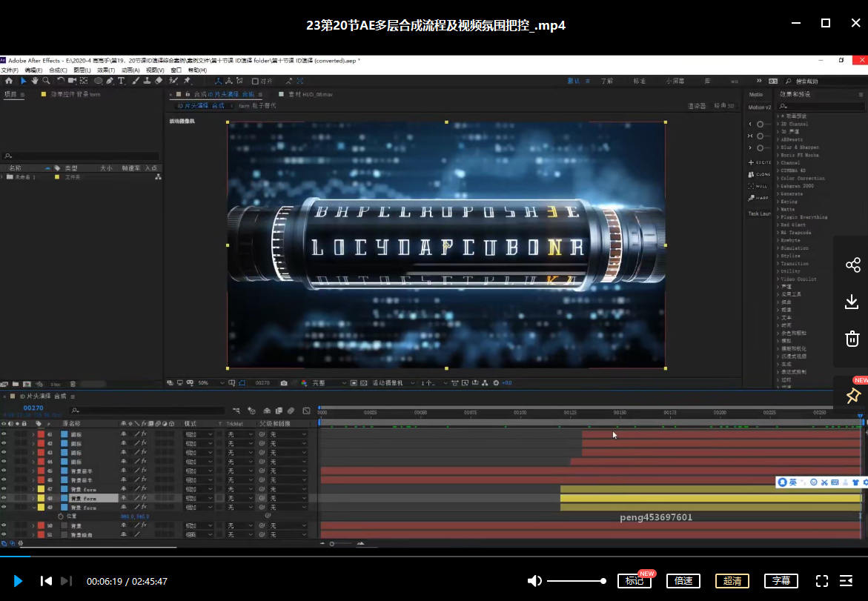This screenshot has height=601, width=868.
Task: Expand the Color Correction effects category
Action: [802, 178]
